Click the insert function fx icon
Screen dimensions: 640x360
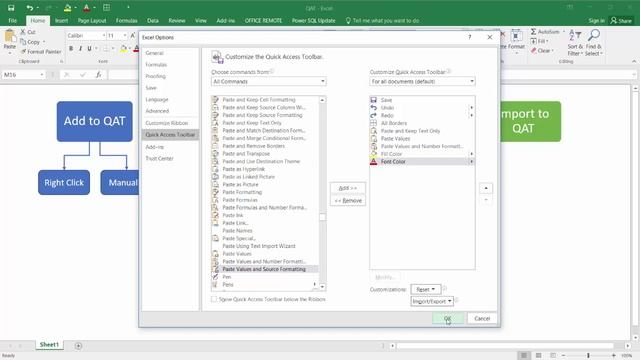click(x=98, y=75)
